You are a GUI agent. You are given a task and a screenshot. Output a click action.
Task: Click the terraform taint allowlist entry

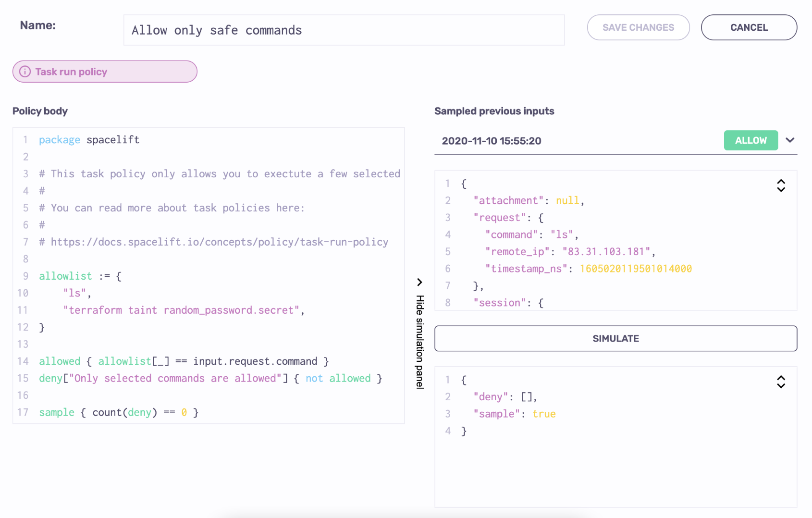click(x=181, y=310)
